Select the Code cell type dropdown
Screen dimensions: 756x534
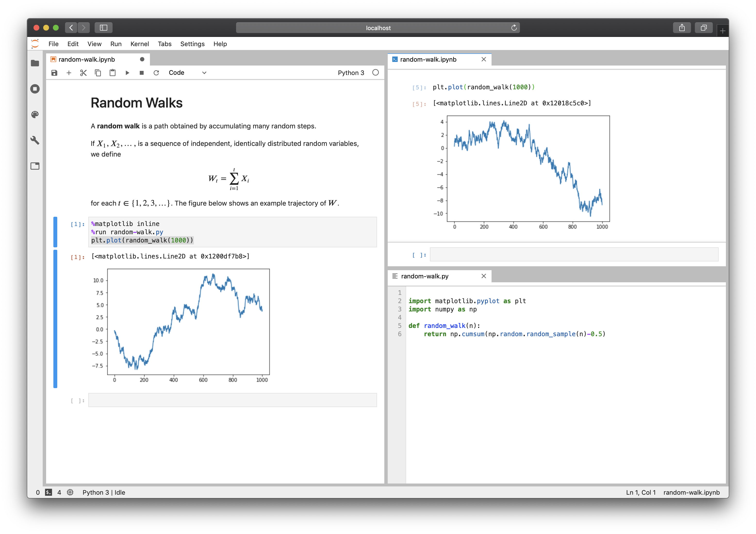[x=188, y=72]
